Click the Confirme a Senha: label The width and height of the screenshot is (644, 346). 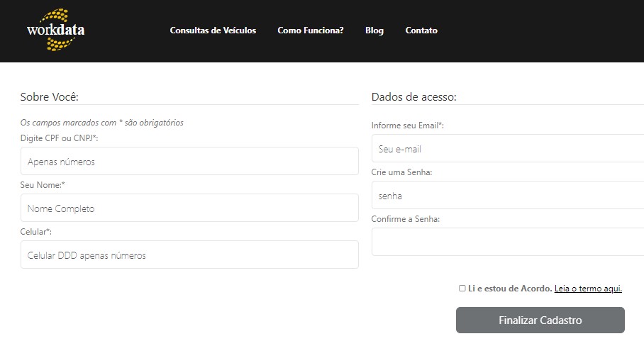tap(406, 219)
